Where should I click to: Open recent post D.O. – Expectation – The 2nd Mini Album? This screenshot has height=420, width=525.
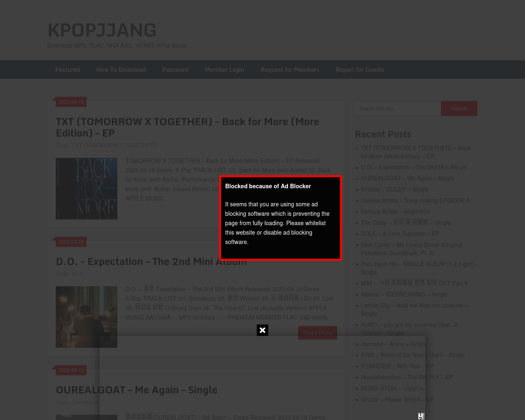pos(413,167)
